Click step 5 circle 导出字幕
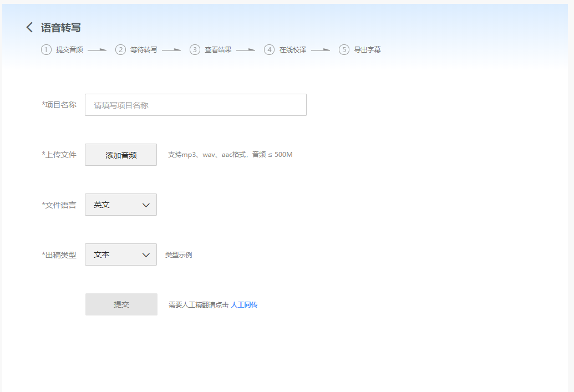 pyautogui.click(x=344, y=50)
